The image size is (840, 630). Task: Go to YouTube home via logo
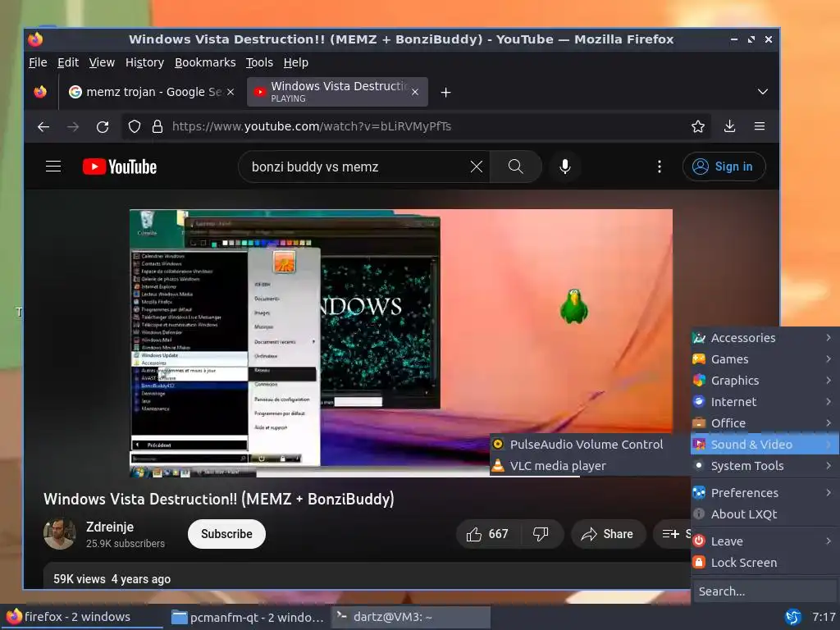click(120, 167)
